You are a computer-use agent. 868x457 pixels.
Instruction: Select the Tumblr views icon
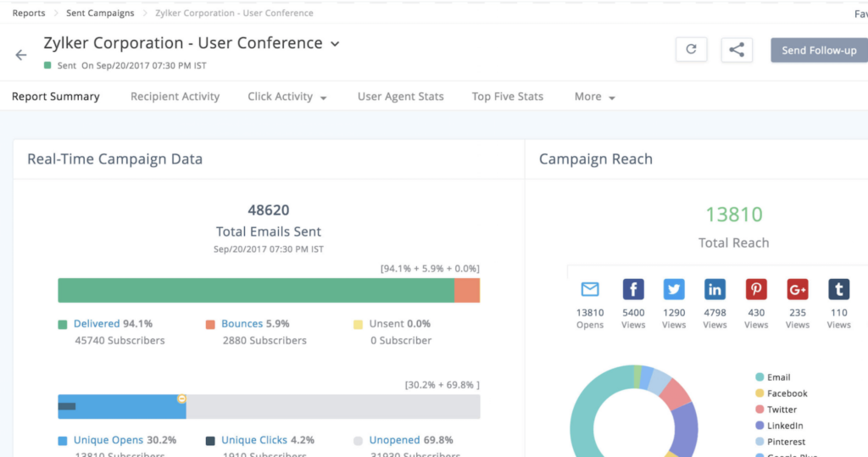[x=838, y=289]
